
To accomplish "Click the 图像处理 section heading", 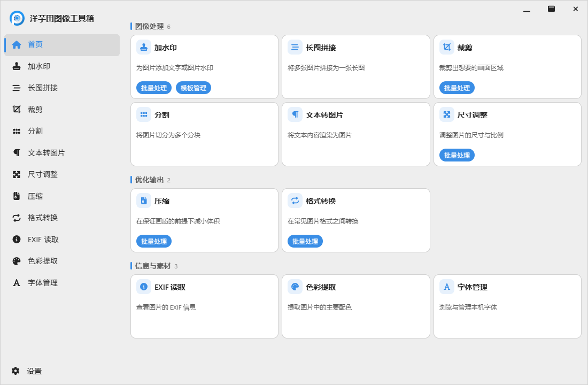I will pos(149,26).
